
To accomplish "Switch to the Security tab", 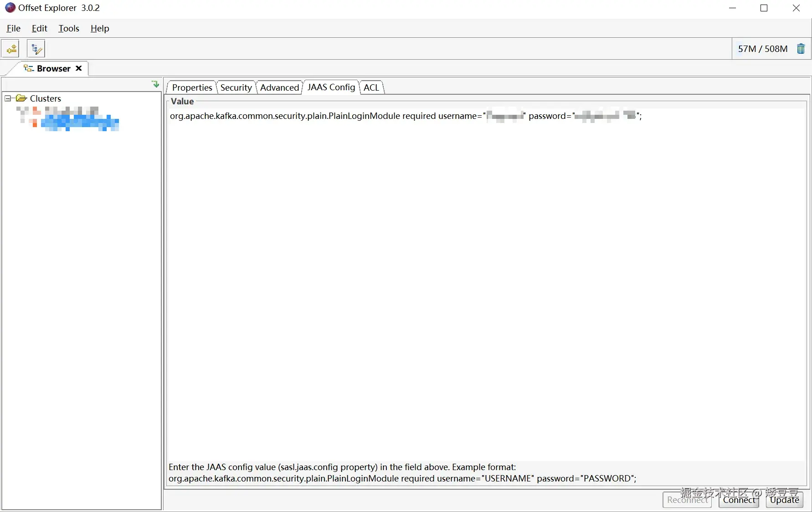I will click(x=236, y=87).
